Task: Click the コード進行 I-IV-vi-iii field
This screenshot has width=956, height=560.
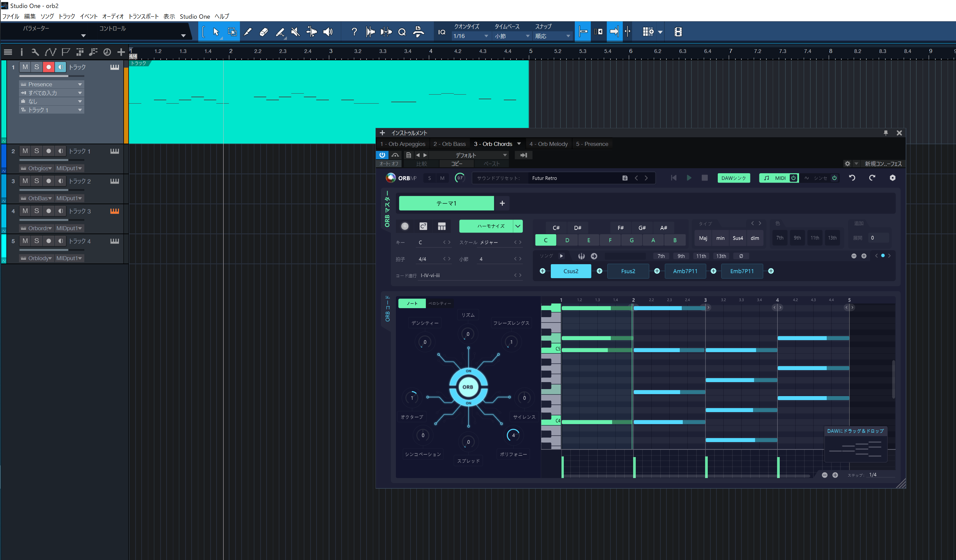Action: coord(471,276)
